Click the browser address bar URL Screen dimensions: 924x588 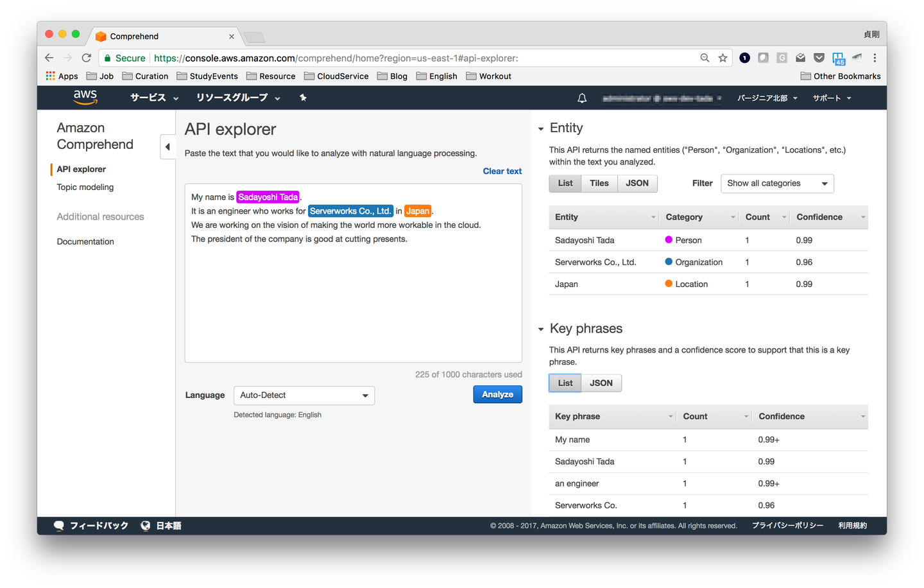[x=336, y=58]
